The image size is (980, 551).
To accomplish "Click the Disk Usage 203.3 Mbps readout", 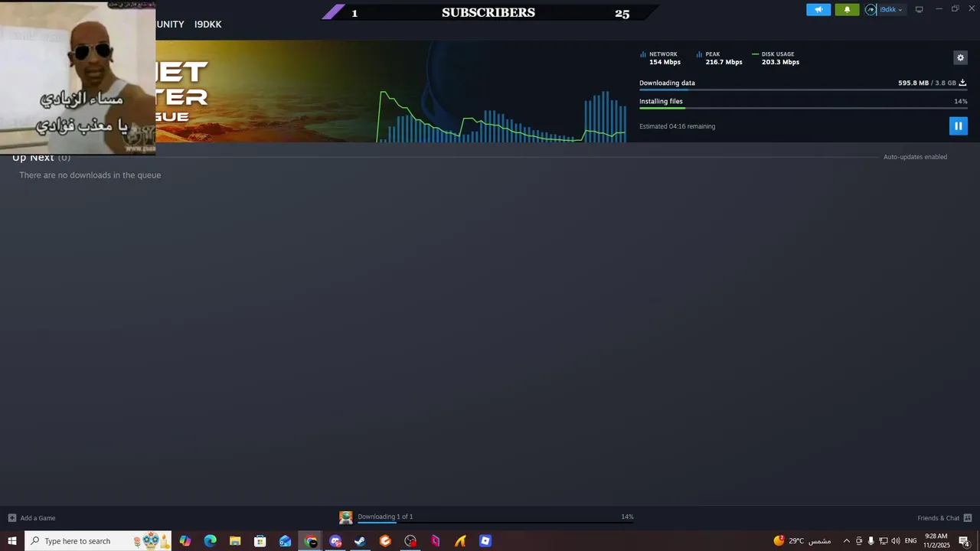I will pyautogui.click(x=776, y=58).
